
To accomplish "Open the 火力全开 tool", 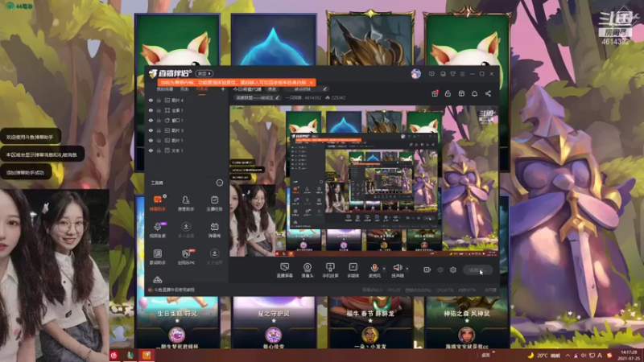I will point(214,257).
